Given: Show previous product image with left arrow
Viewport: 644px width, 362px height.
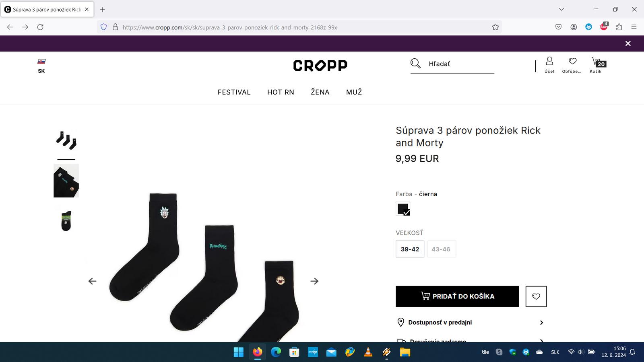Looking at the screenshot, I should 92,281.
